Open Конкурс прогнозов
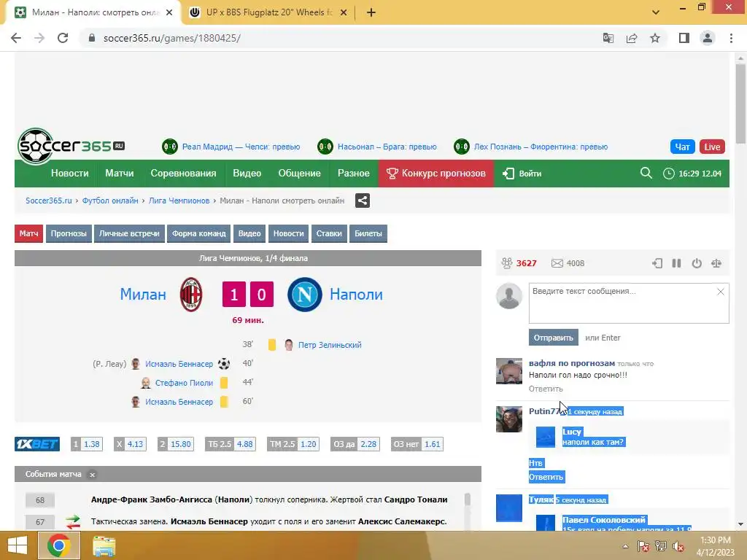The height and width of the screenshot is (560, 747). click(x=436, y=174)
